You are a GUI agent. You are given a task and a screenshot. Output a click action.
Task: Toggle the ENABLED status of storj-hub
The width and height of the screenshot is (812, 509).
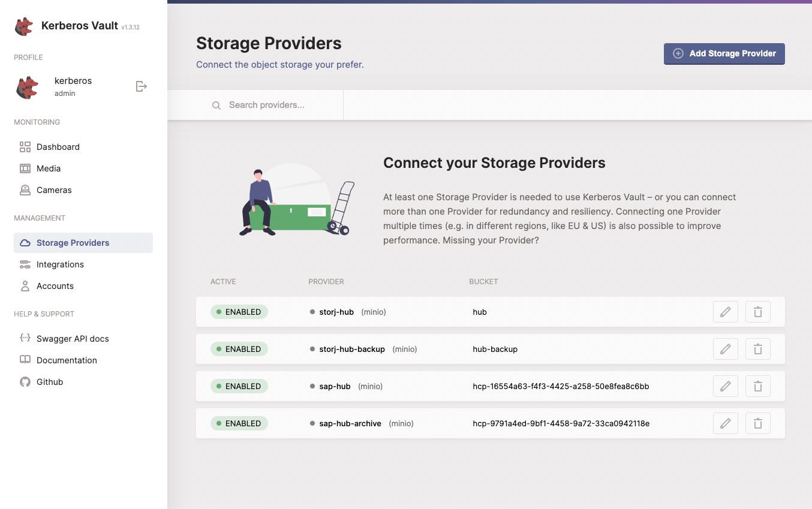pos(239,312)
